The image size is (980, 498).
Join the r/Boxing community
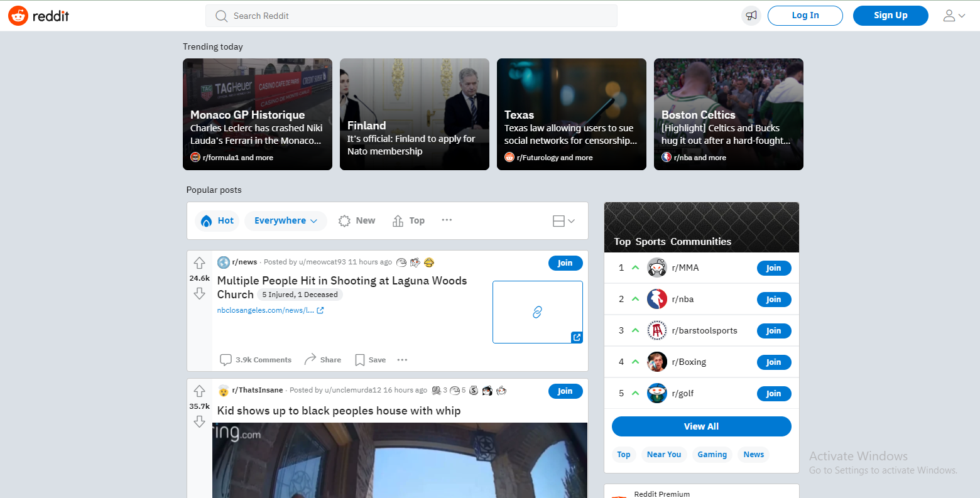774,362
